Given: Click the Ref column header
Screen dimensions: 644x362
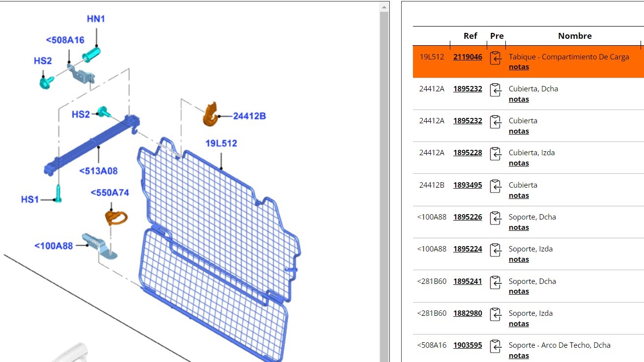Looking at the screenshot, I should (470, 36).
